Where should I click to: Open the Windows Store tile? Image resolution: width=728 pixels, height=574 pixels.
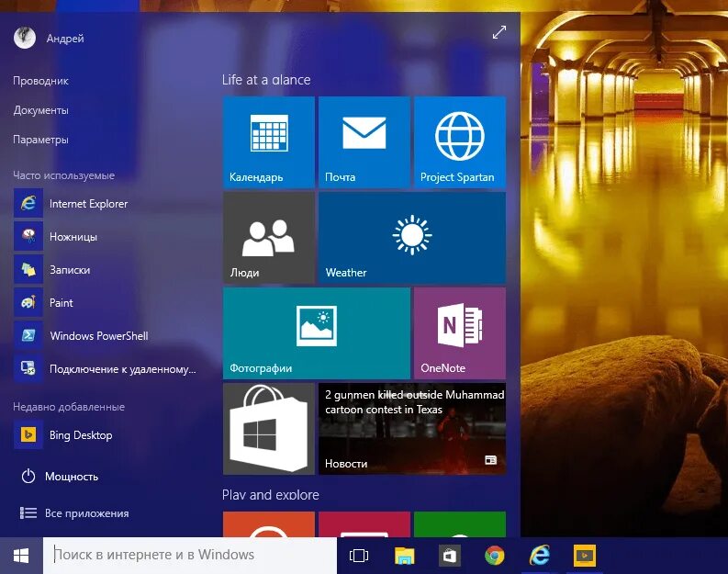click(x=269, y=429)
